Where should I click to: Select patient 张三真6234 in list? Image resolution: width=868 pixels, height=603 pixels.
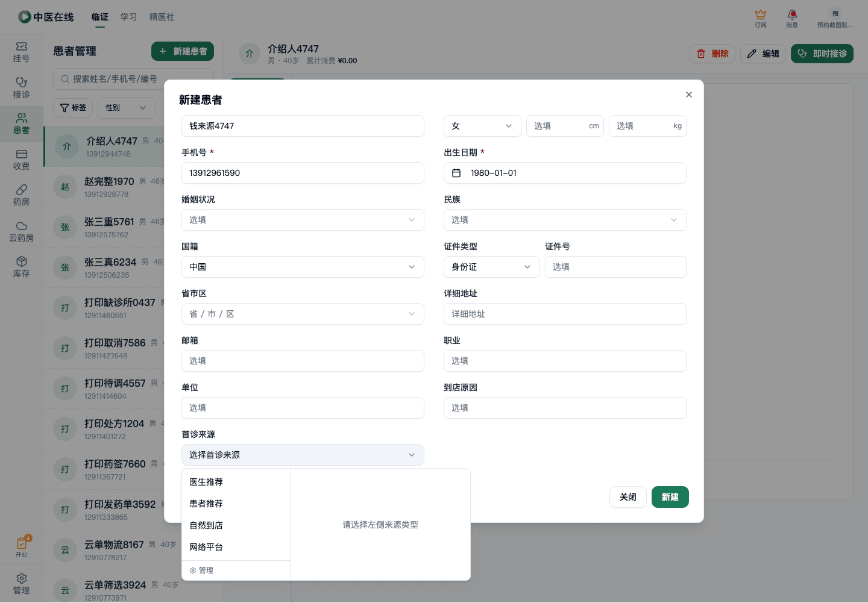tap(104, 267)
